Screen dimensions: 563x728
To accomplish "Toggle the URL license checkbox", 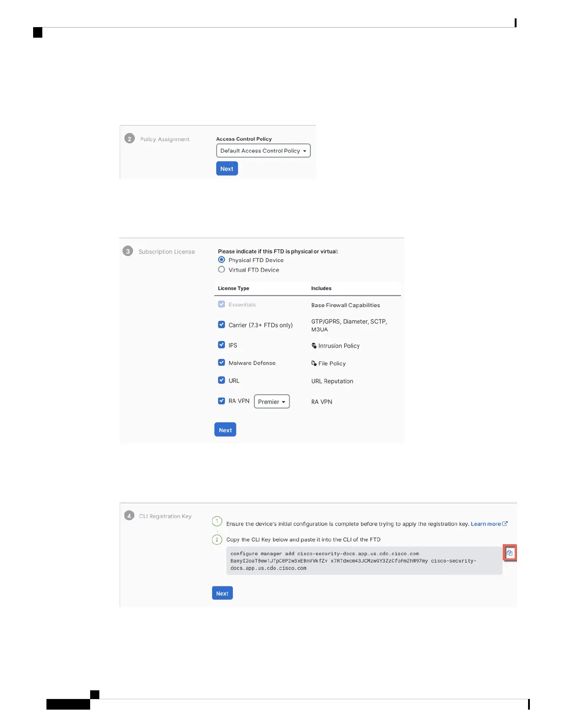I will pyautogui.click(x=222, y=380).
